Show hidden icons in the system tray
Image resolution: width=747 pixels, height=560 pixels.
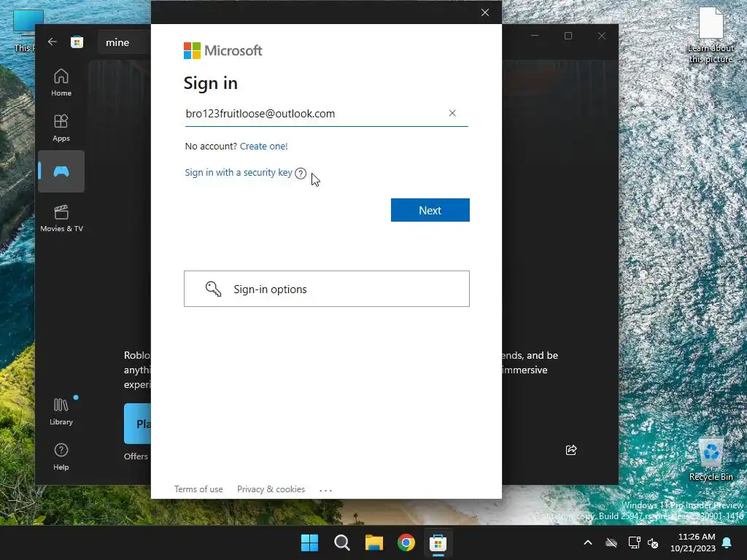[x=588, y=542]
